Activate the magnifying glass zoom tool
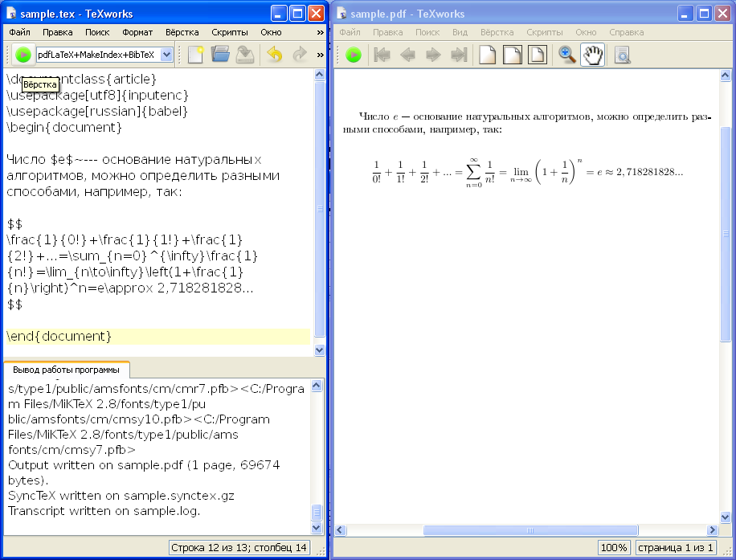The height and width of the screenshot is (560, 736). coord(568,55)
